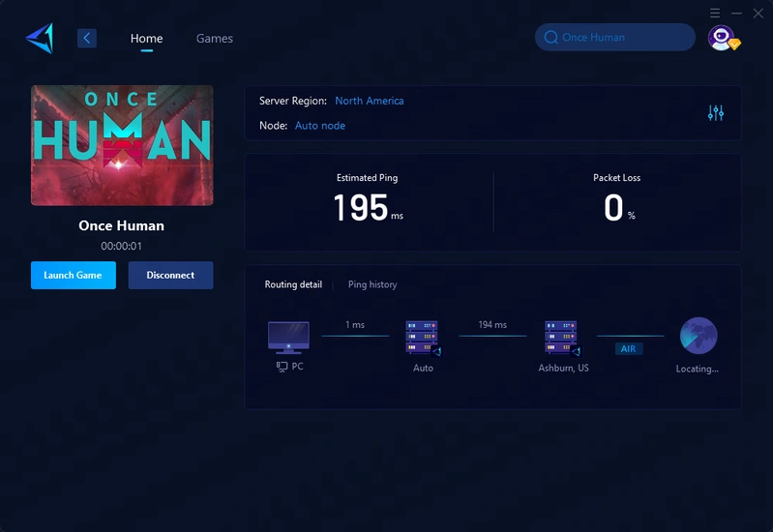Image resolution: width=773 pixels, height=532 pixels.
Task: Go back using the back arrow button
Action: (87, 38)
